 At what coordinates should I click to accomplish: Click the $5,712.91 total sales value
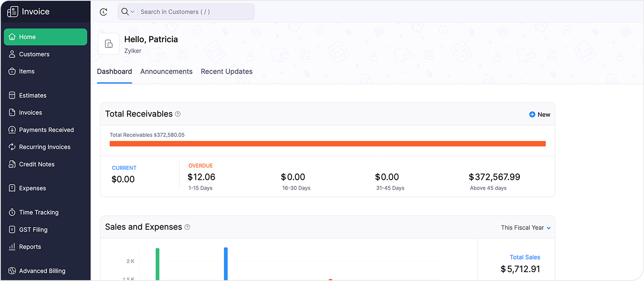(520, 269)
